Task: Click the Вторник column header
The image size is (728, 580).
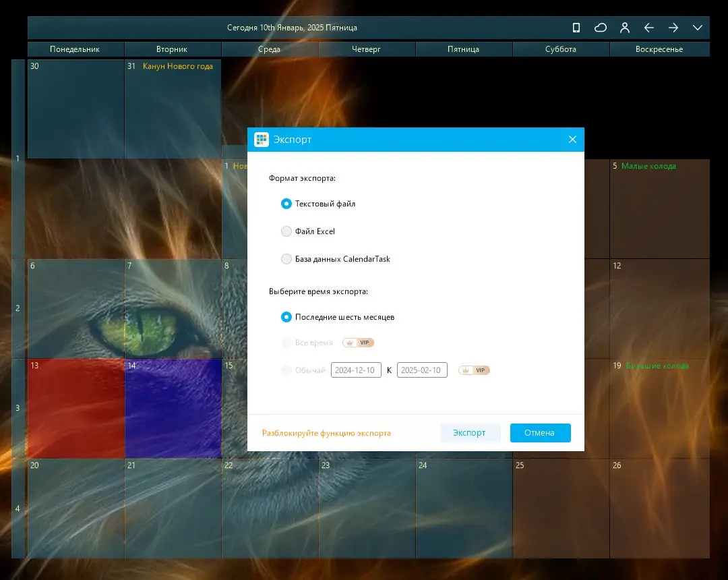Action: coord(173,49)
